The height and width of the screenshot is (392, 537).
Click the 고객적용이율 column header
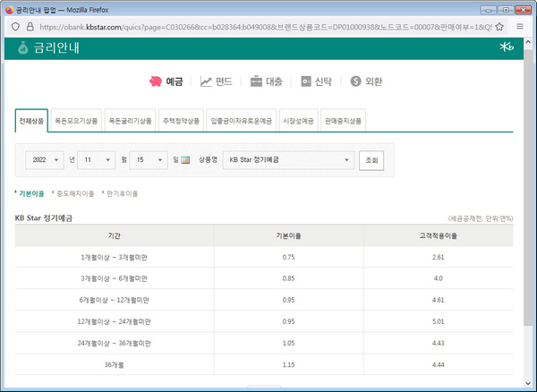(439, 235)
